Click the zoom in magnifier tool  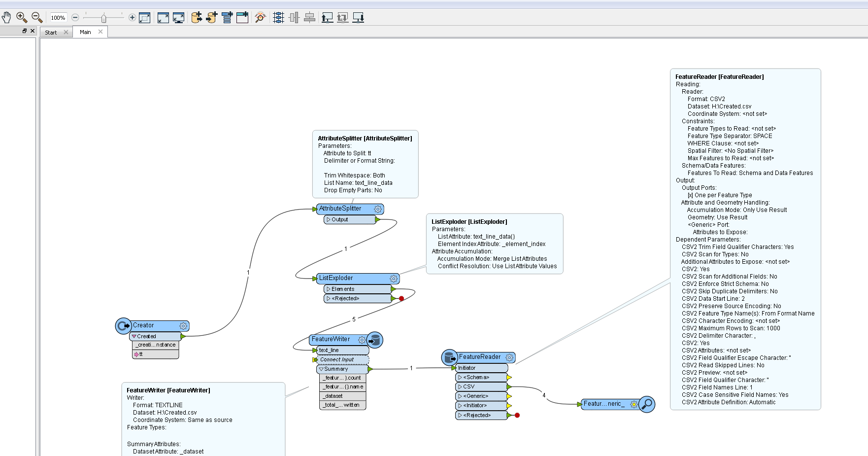coord(22,18)
